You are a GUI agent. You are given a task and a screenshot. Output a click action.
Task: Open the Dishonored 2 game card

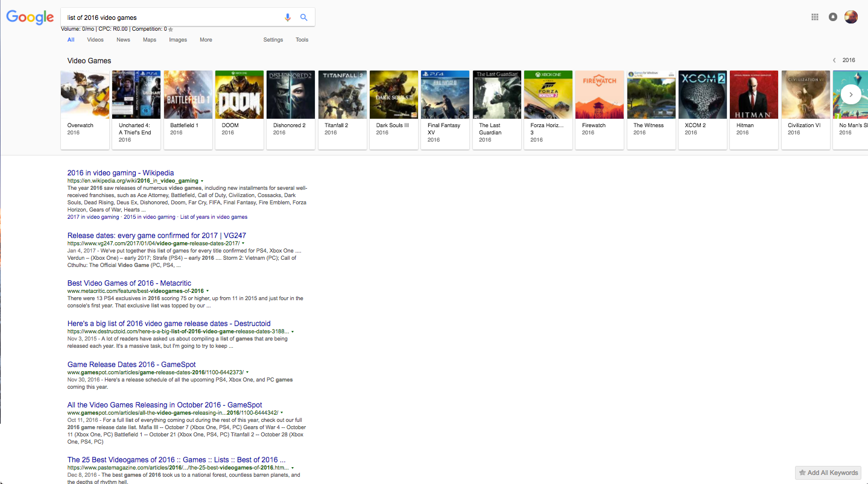[x=291, y=110]
